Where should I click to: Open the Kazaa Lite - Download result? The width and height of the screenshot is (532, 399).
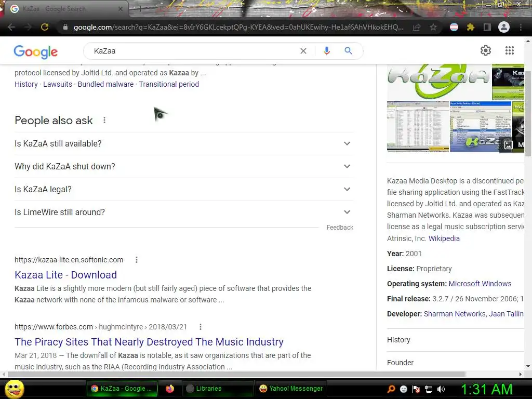click(x=66, y=275)
